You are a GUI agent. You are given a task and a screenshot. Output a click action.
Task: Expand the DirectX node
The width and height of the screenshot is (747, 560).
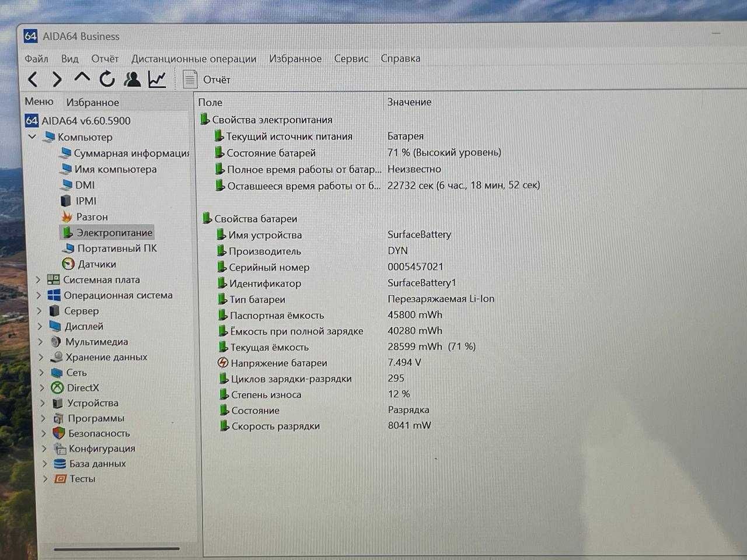(x=42, y=387)
